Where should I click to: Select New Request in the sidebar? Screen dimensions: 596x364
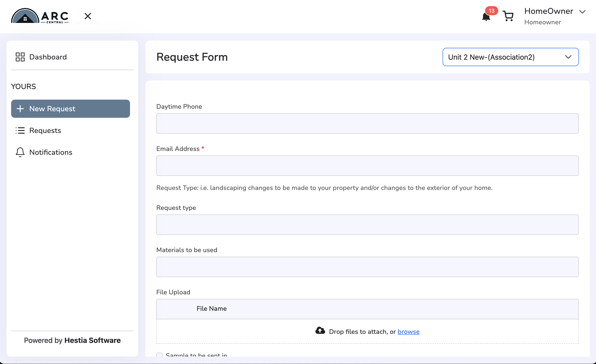(x=70, y=109)
